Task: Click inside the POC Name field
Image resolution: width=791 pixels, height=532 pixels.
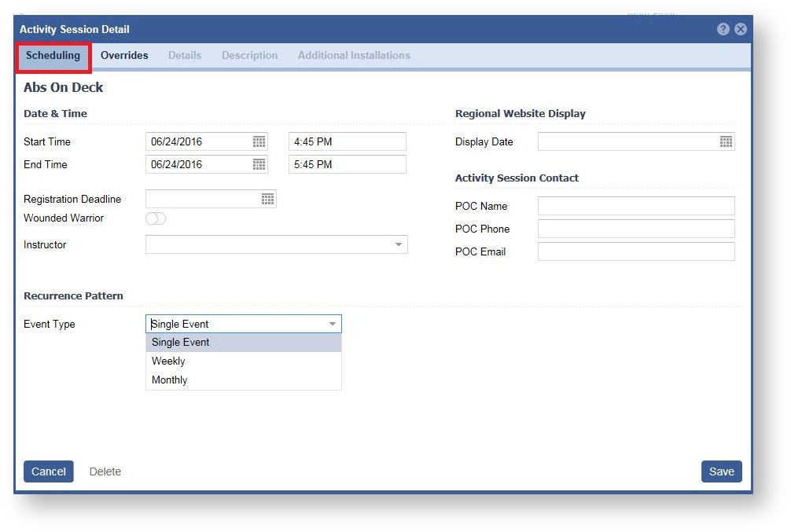Action: [x=635, y=206]
